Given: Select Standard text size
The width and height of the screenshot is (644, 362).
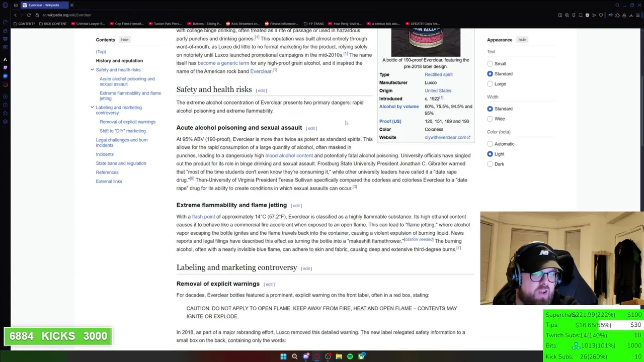Looking at the screenshot, I should [x=490, y=74].
